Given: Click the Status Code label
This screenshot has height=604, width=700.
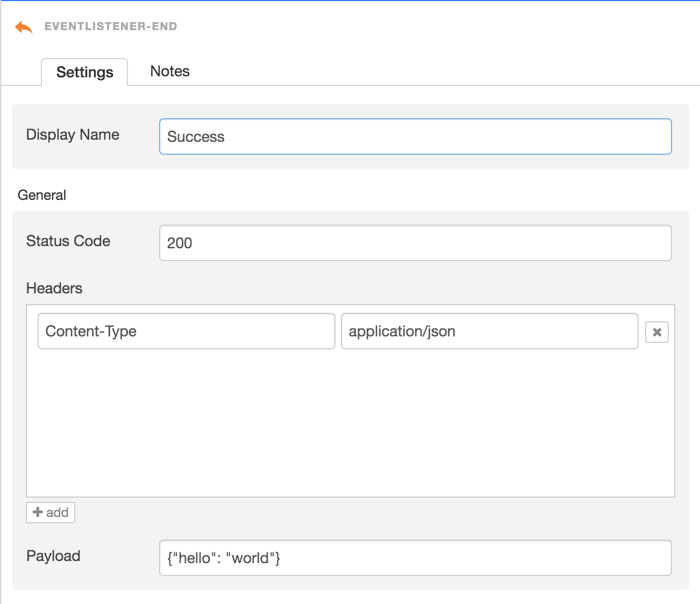Looking at the screenshot, I should click(x=68, y=241).
